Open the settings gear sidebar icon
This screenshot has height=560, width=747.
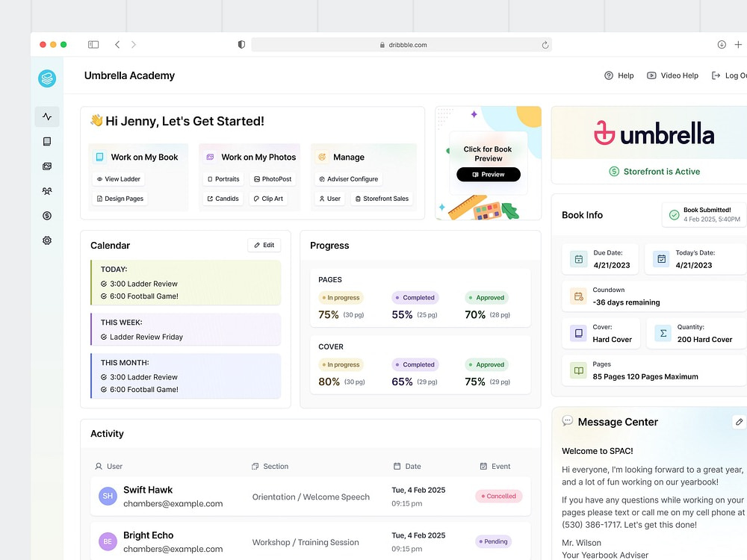46,240
